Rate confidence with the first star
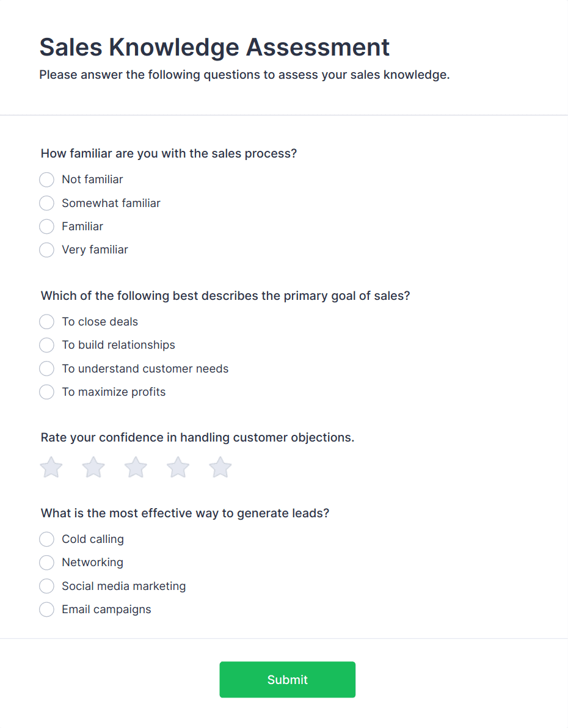Image resolution: width=568 pixels, height=728 pixels. click(x=51, y=468)
